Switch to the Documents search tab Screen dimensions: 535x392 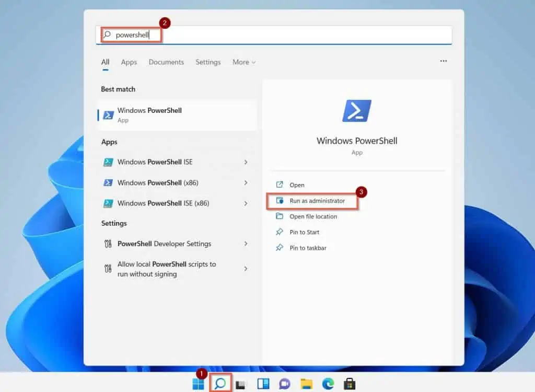166,62
